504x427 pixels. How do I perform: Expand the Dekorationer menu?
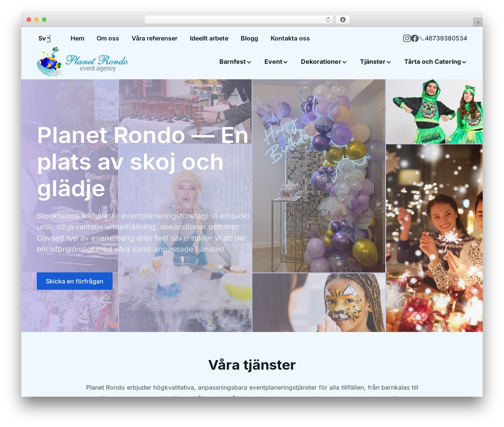click(x=324, y=61)
